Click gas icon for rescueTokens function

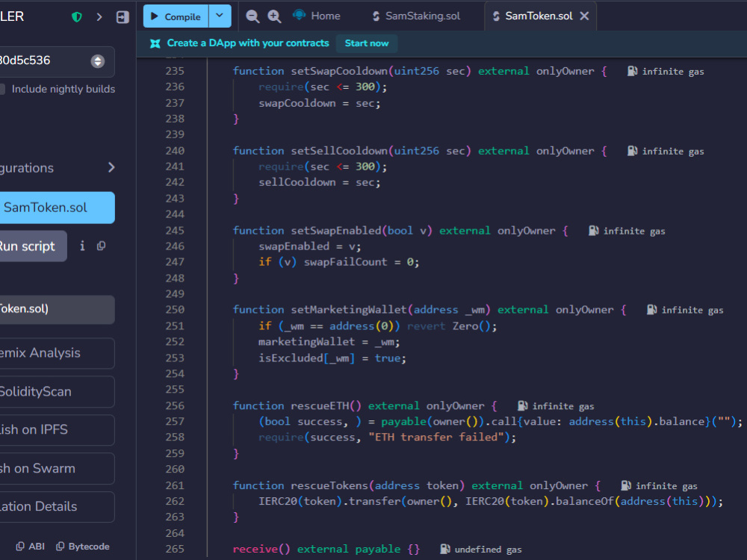(x=626, y=486)
